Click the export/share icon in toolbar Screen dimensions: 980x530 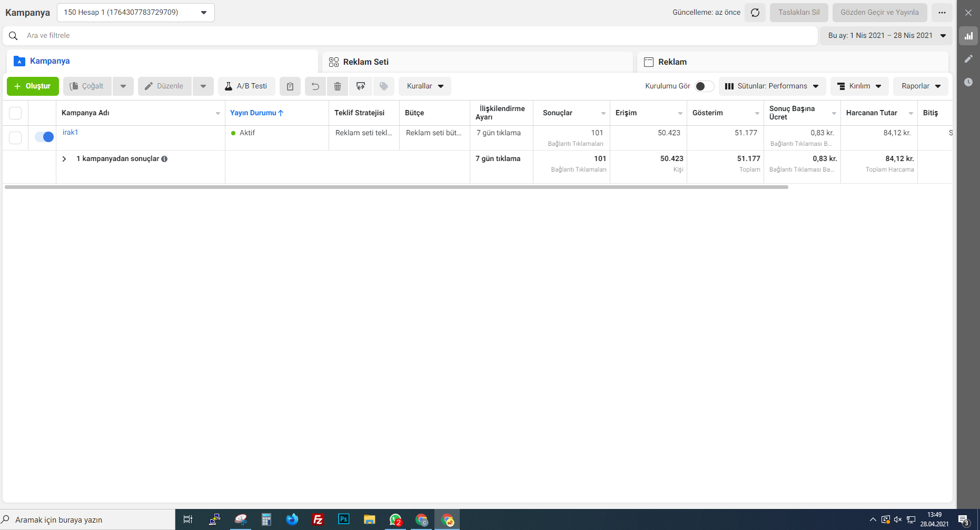pyautogui.click(x=361, y=86)
